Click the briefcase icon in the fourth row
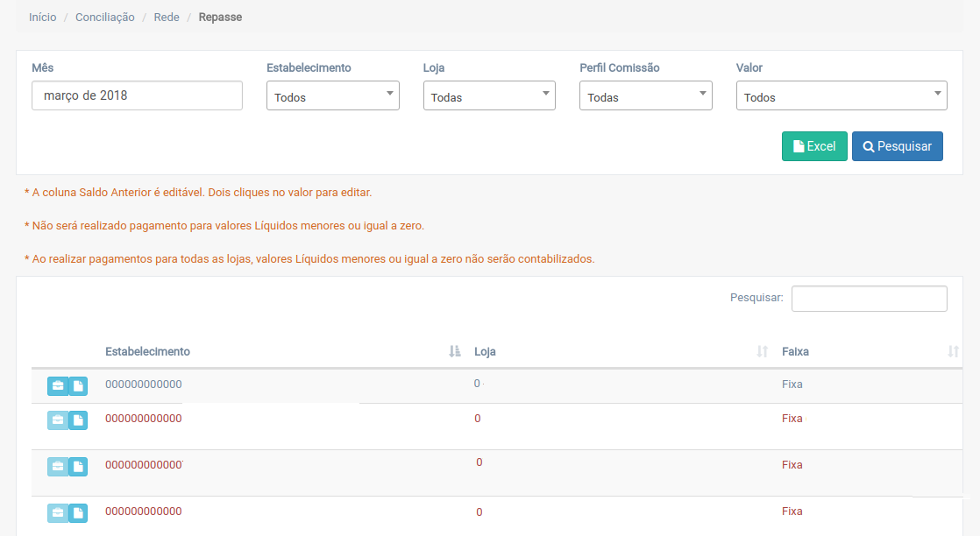 point(57,513)
